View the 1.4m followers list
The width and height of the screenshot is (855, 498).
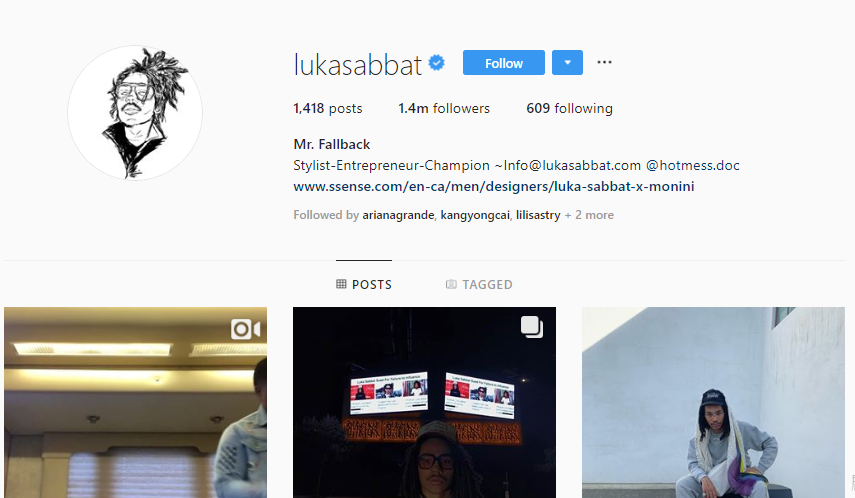(444, 109)
